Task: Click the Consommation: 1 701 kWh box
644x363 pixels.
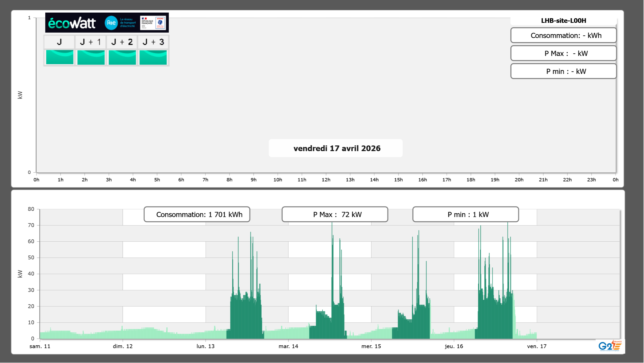Action: (197, 214)
